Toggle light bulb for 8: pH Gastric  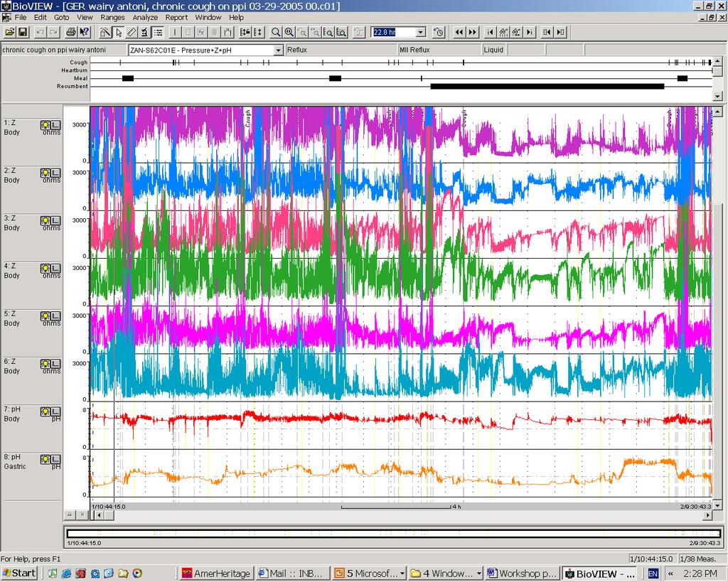click(x=45, y=460)
